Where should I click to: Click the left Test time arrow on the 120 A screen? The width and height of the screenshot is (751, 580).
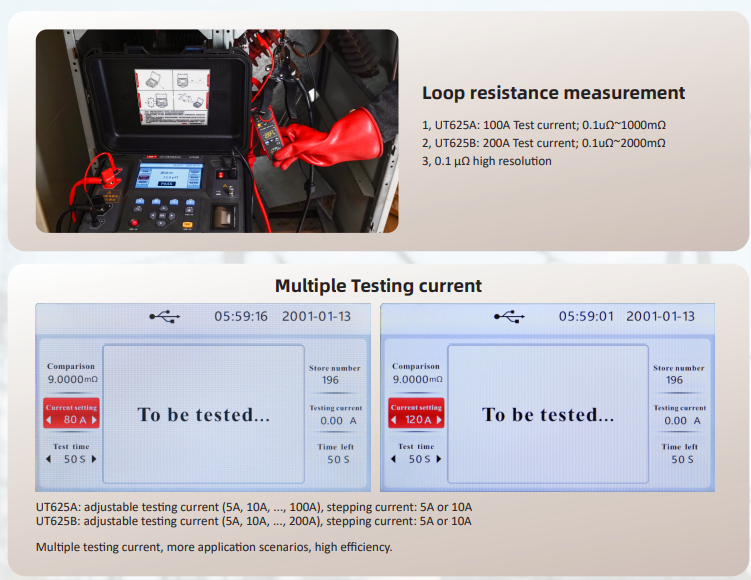[393, 459]
